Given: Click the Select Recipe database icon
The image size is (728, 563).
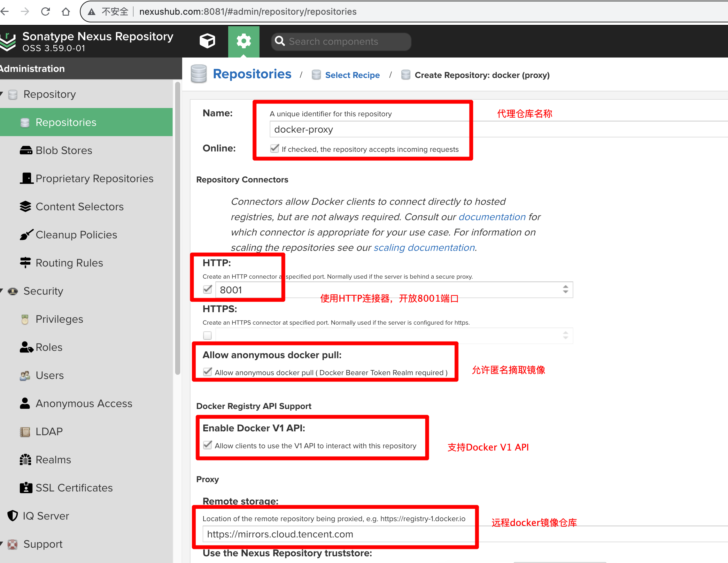Looking at the screenshot, I should point(316,75).
